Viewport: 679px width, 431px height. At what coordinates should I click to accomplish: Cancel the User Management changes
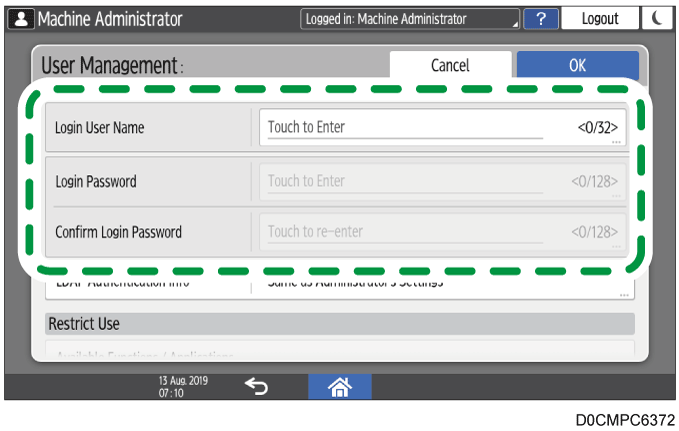449,65
